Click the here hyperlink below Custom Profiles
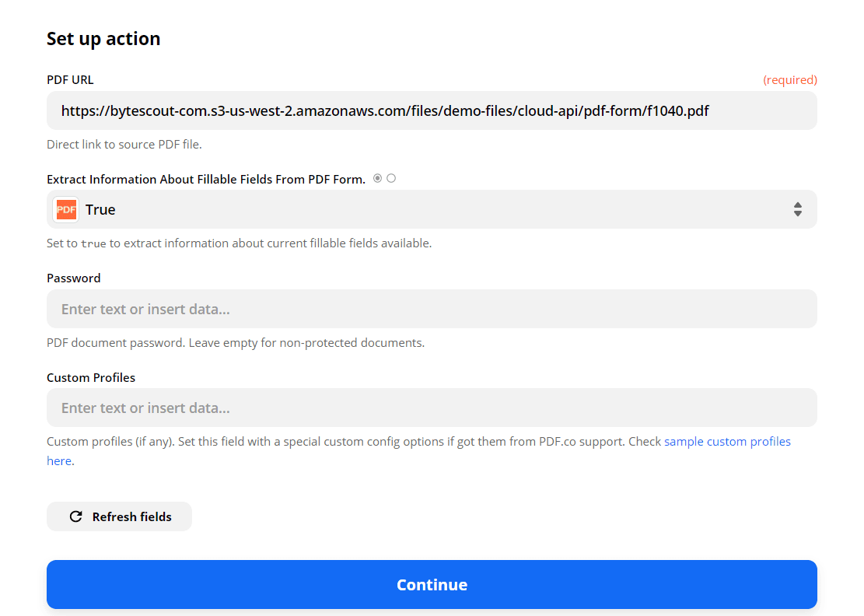This screenshot has width=864, height=616. pos(58,460)
